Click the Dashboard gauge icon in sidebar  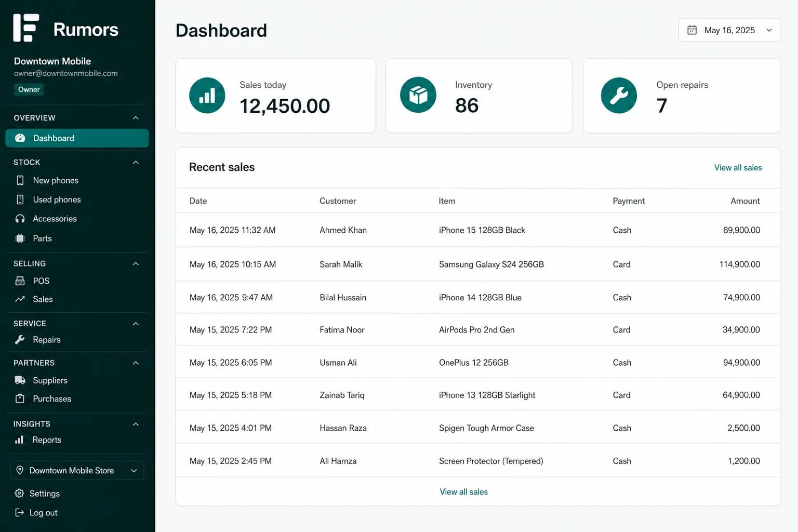tap(20, 138)
